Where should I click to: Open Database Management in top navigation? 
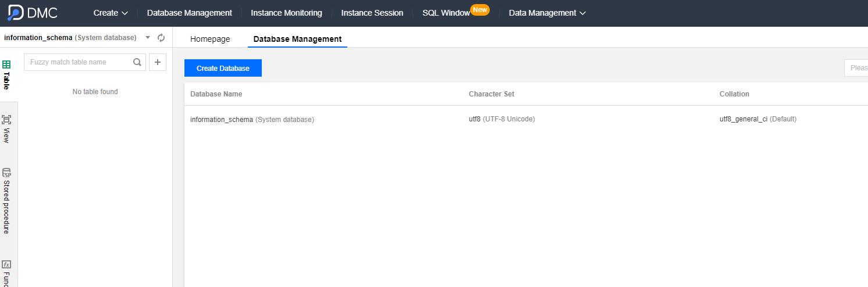[189, 13]
